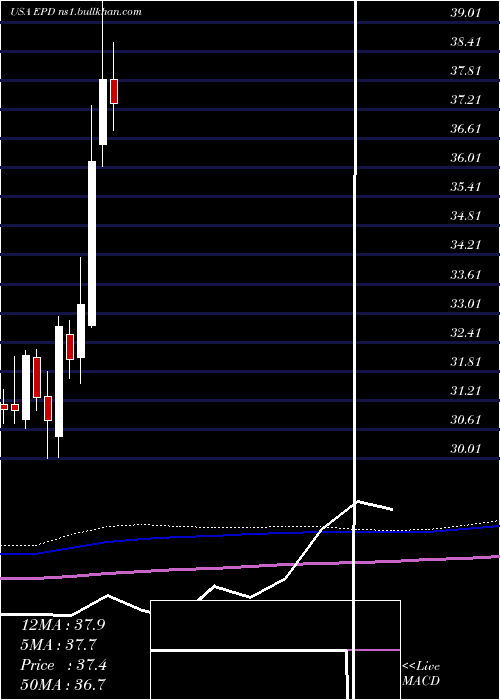Click the 5MA : 37.7 reading
This screenshot has width=500, height=700.
point(58,645)
